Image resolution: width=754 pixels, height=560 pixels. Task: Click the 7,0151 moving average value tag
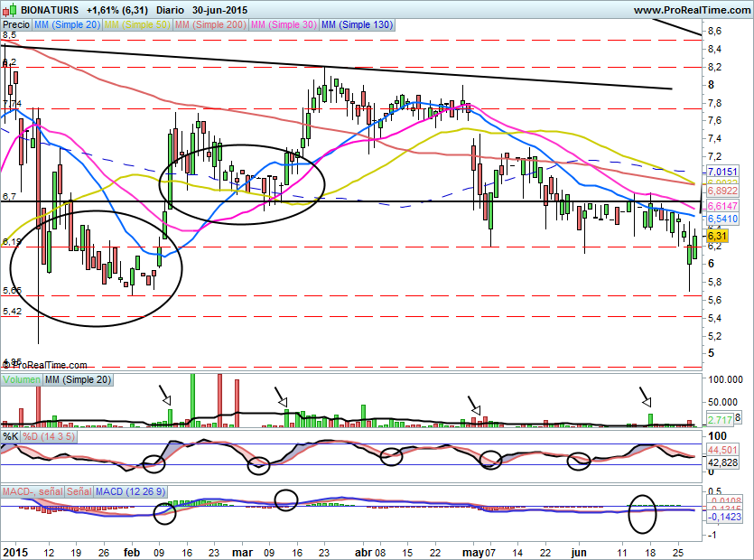721,172
